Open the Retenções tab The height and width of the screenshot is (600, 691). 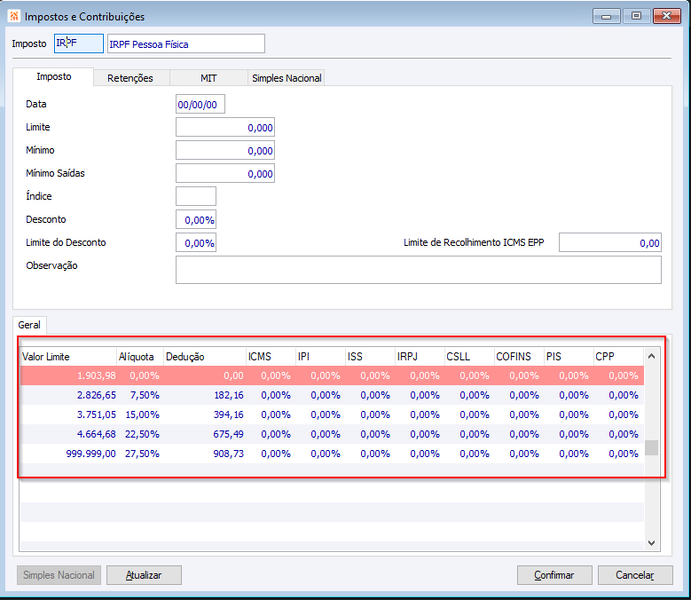tap(130, 78)
